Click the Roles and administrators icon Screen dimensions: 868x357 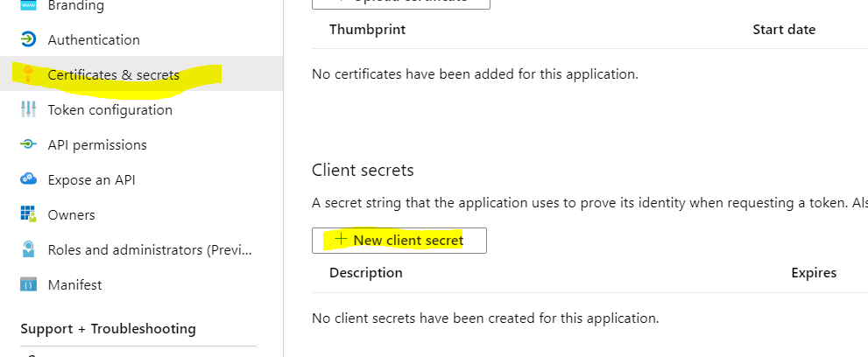(x=29, y=249)
